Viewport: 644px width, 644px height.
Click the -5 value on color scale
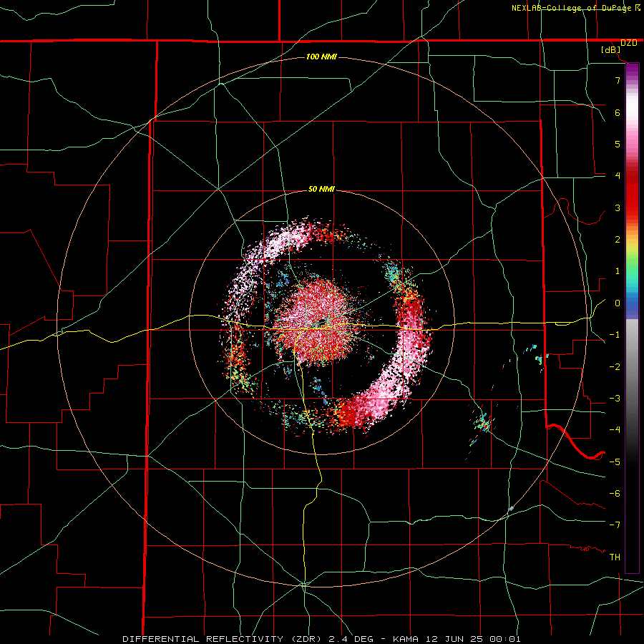tap(615, 462)
